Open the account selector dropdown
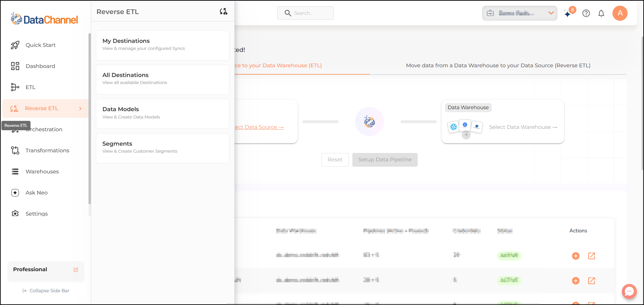 pyautogui.click(x=520, y=13)
